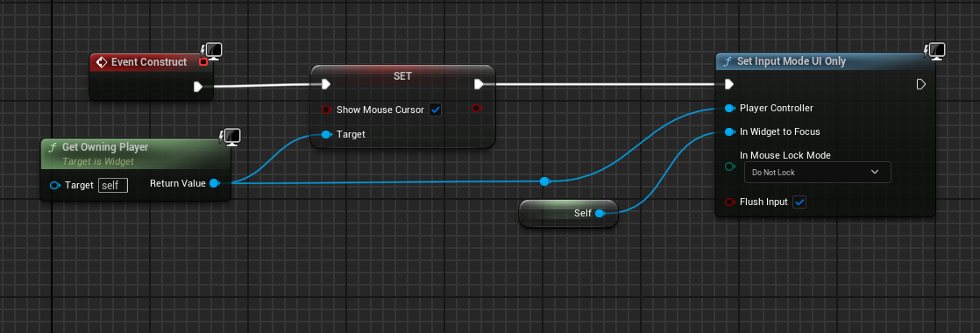
Task: Click the SET node execution output pin
Action: pos(479,84)
